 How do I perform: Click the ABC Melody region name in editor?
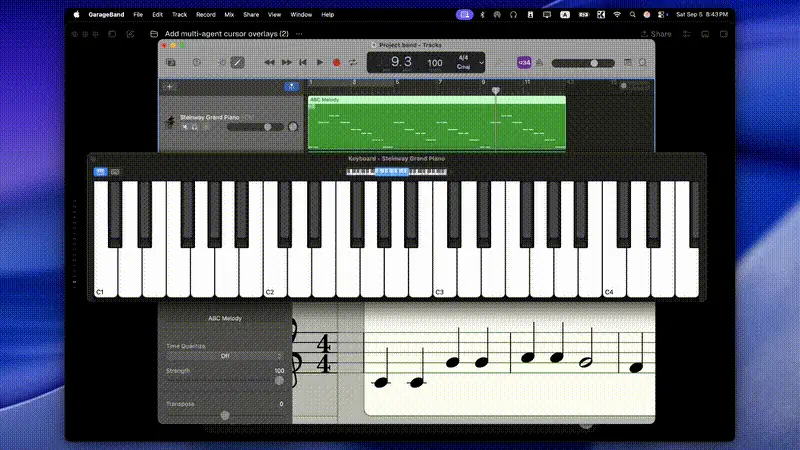point(225,318)
